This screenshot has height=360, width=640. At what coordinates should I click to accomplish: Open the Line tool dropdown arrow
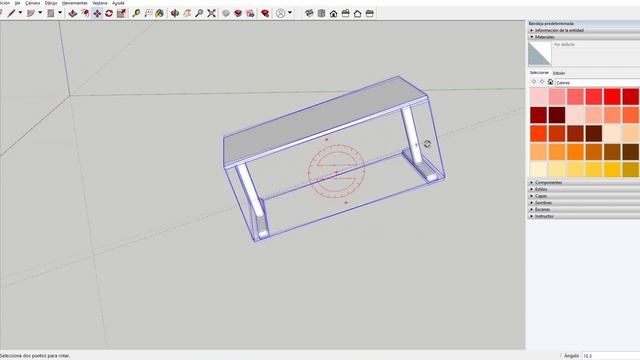20,13
